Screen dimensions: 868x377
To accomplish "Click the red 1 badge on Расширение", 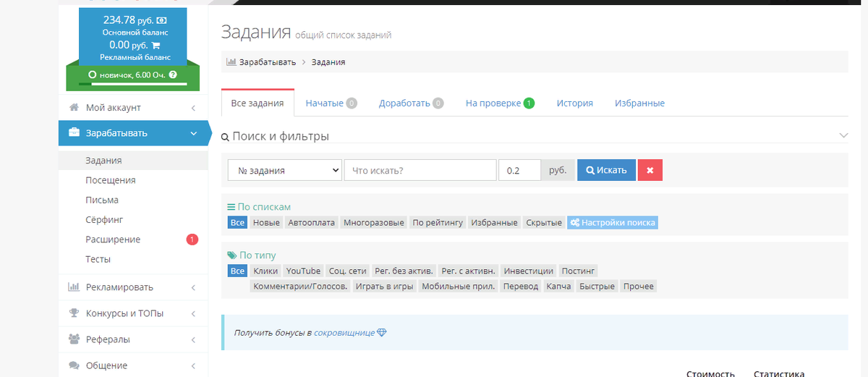I will (192, 240).
